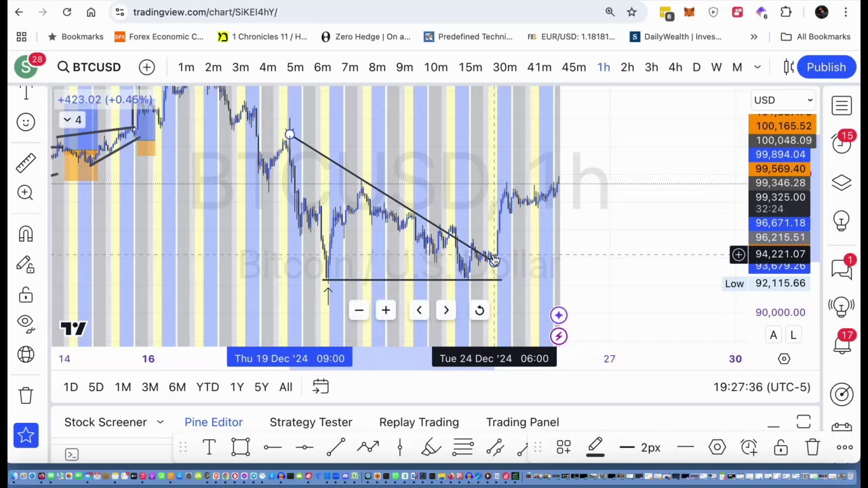This screenshot has width=868, height=488.
Task: Zoom out chart with minus button
Action: point(359,310)
